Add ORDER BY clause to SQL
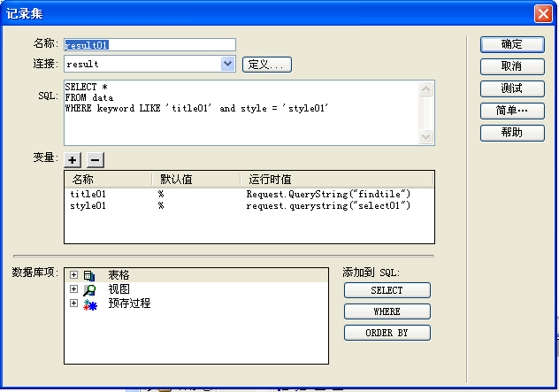 [x=387, y=333]
